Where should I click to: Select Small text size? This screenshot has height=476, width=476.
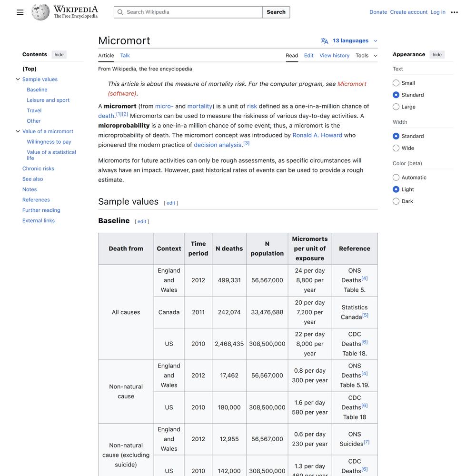tap(396, 83)
